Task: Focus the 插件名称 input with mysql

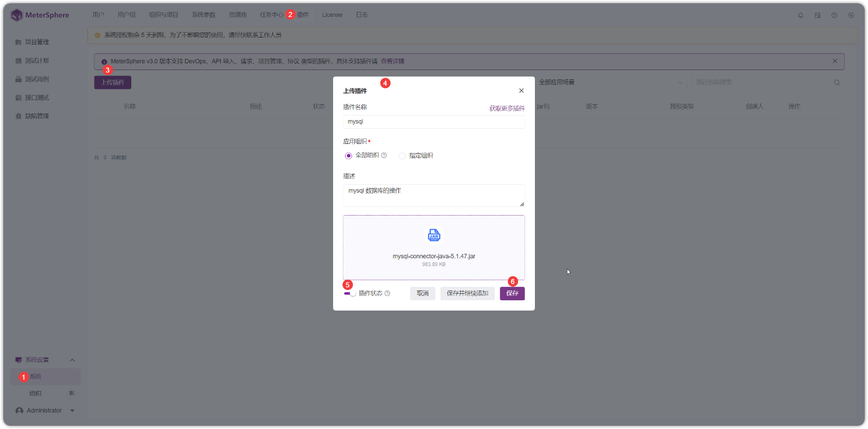Action: pyautogui.click(x=434, y=122)
